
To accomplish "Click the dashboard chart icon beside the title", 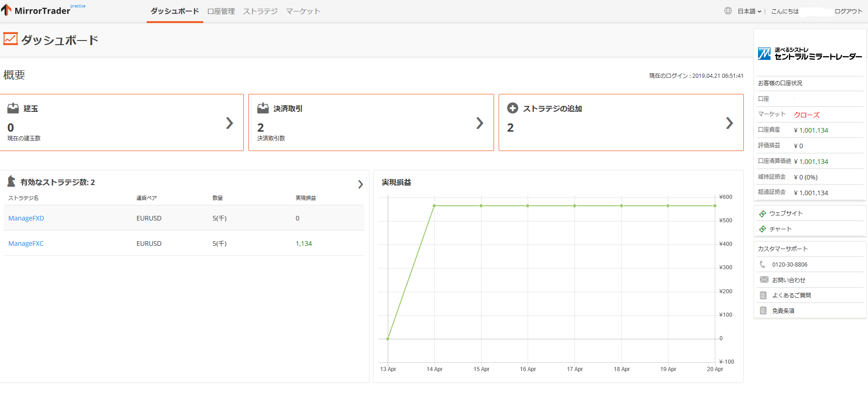I will (10, 39).
